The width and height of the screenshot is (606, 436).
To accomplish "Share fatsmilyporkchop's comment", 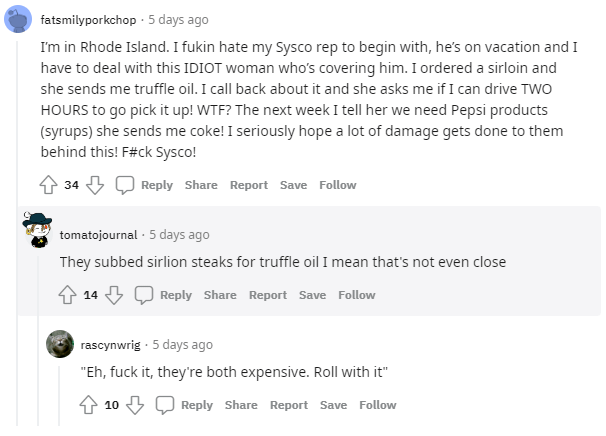I will click(201, 185).
